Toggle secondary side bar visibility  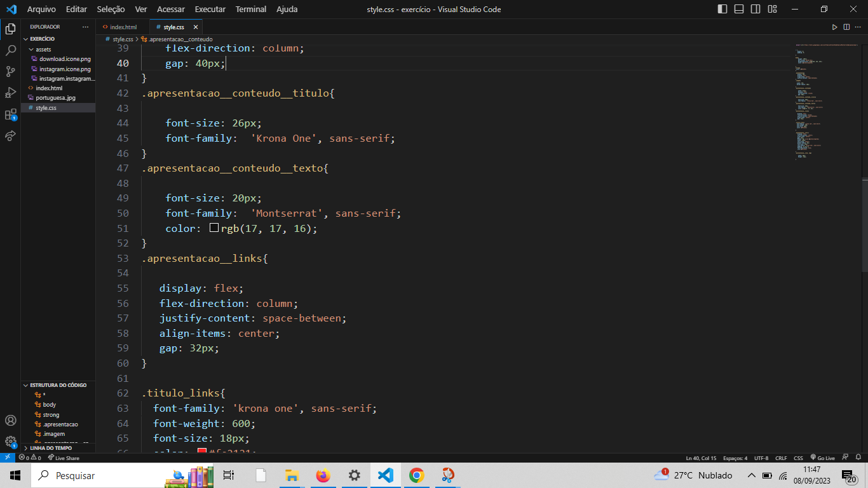[756, 9]
